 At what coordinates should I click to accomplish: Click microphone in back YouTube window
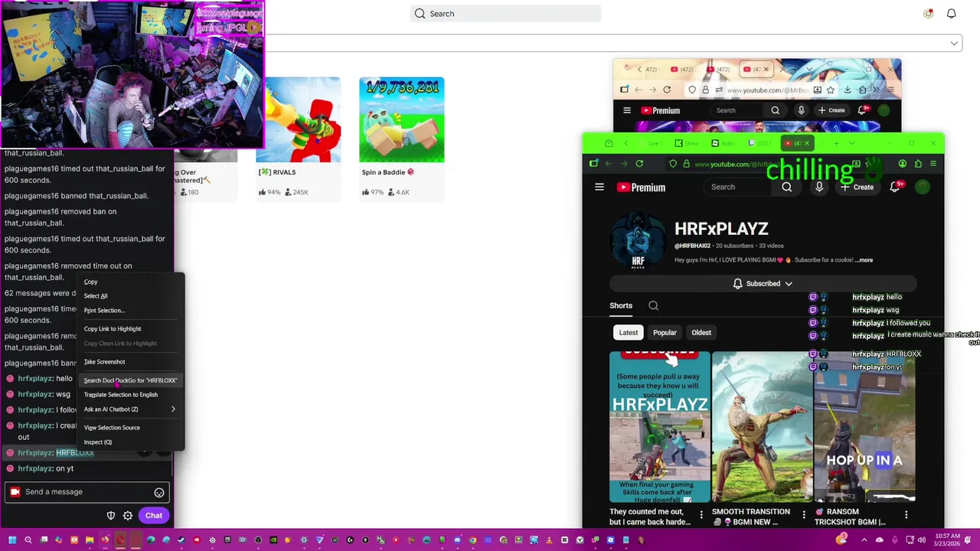[x=801, y=110]
